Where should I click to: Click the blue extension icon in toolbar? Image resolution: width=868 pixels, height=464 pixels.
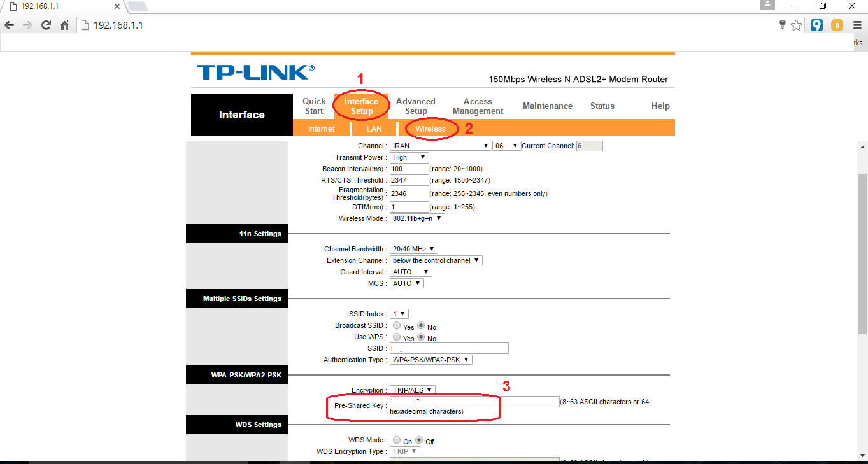816,25
